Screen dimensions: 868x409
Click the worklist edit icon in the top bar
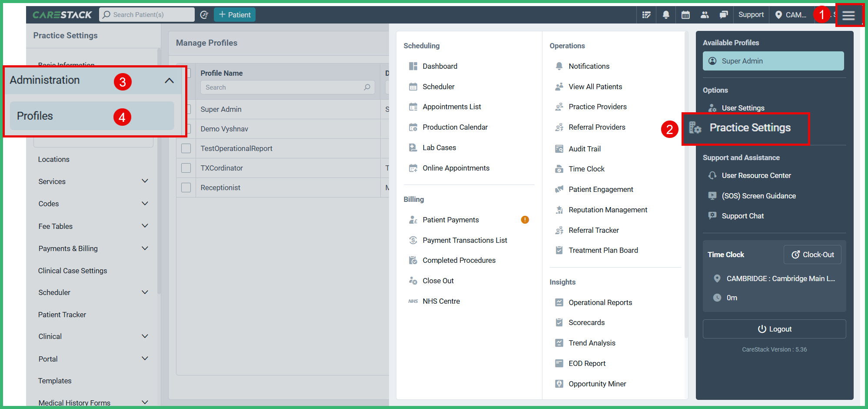pyautogui.click(x=646, y=14)
